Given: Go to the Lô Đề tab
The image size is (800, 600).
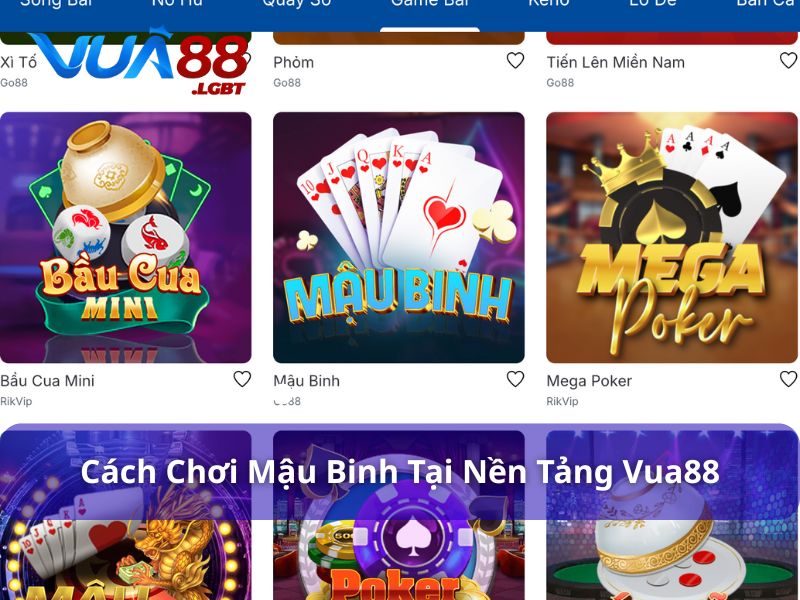Looking at the screenshot, I should (x=653, y=4).
